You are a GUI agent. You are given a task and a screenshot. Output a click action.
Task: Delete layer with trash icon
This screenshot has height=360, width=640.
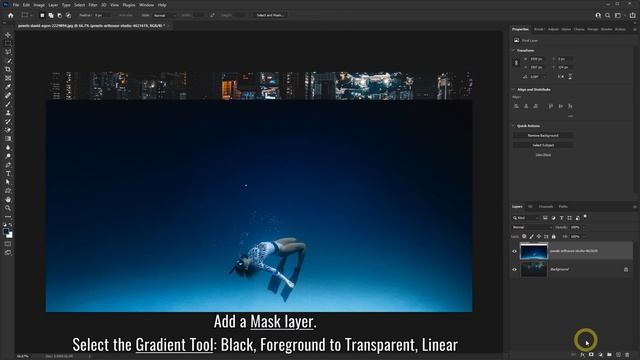pyautogui.click(x=627, y=355)
